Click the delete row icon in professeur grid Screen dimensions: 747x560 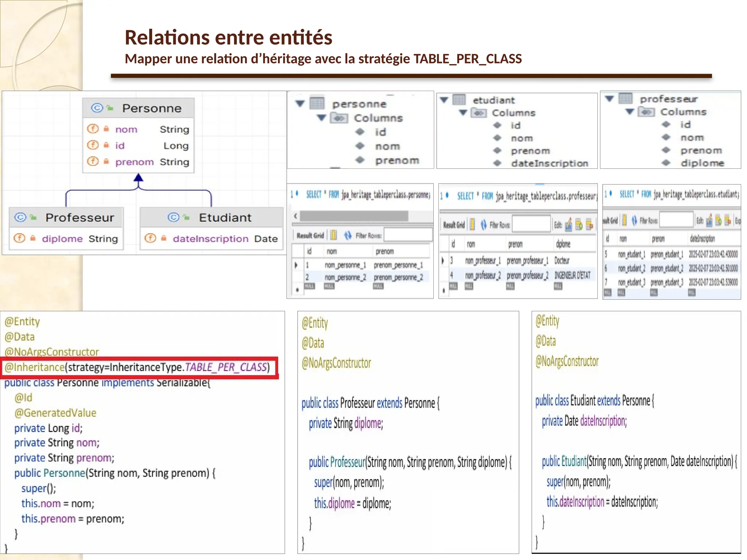click(589, 225)
